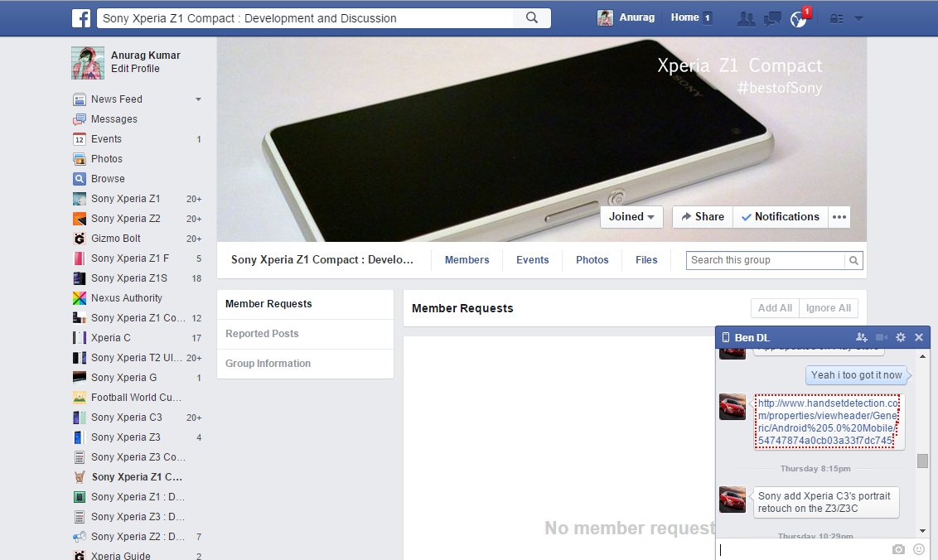Viewport: 938px width, 560px height.
Task: Click the group search magnifier icon
Action: click(x=853, y=260)
